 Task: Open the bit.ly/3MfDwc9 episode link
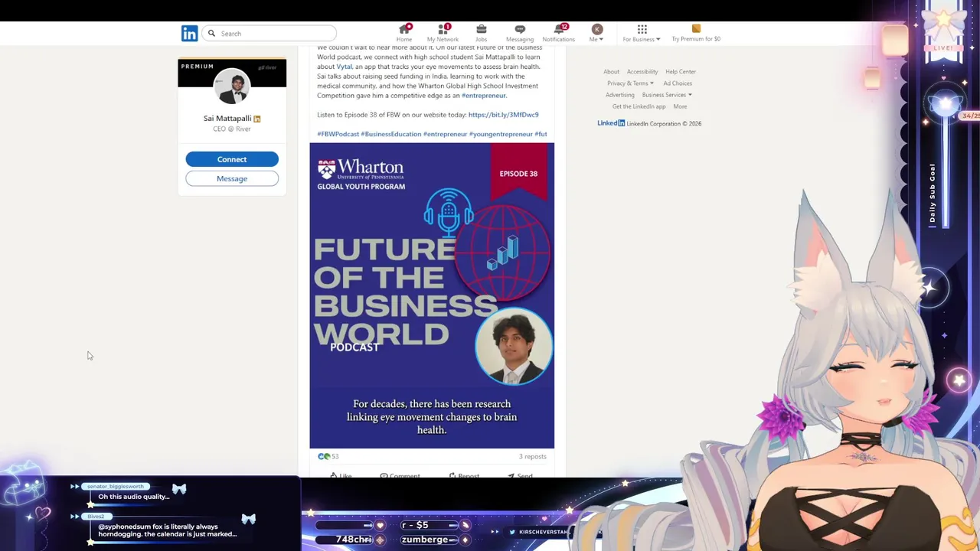(x=503, y=115)
